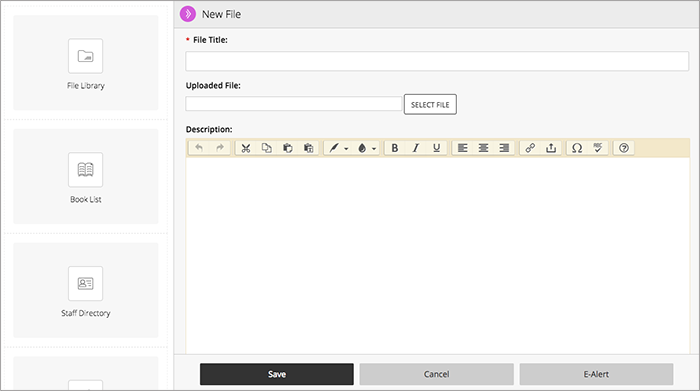
Task: Save the new file
Action: [277, 374]
